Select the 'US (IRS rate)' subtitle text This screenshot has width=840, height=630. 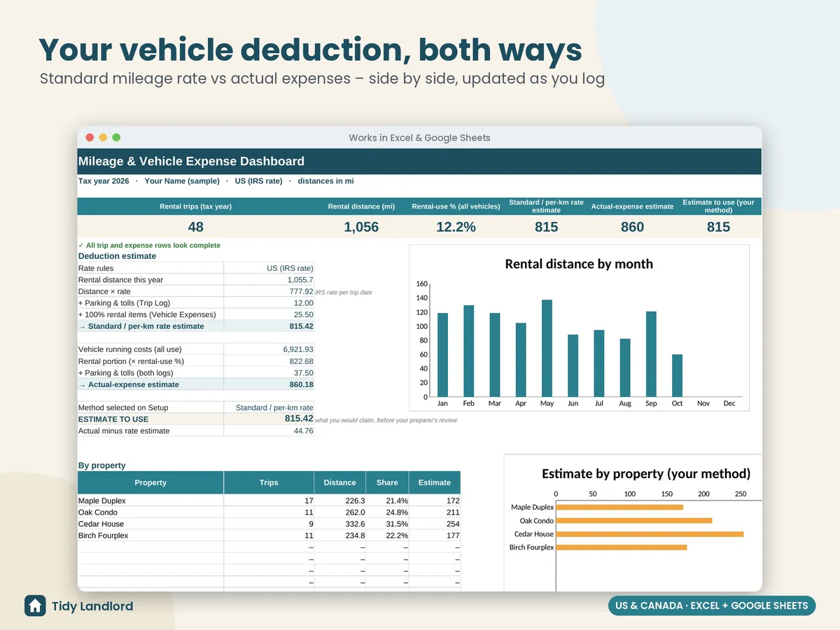point(258,181)
